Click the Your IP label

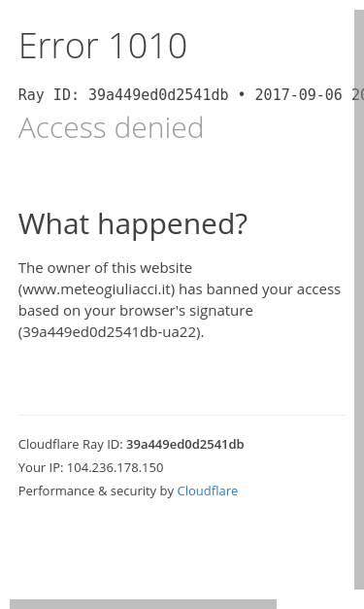pyautogui.click(x=41, y=467)
